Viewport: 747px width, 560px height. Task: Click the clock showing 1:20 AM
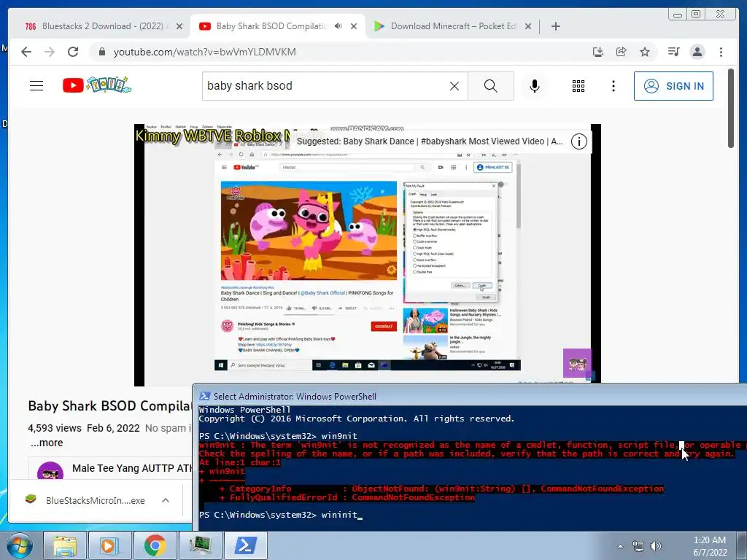tap(709, 540)
